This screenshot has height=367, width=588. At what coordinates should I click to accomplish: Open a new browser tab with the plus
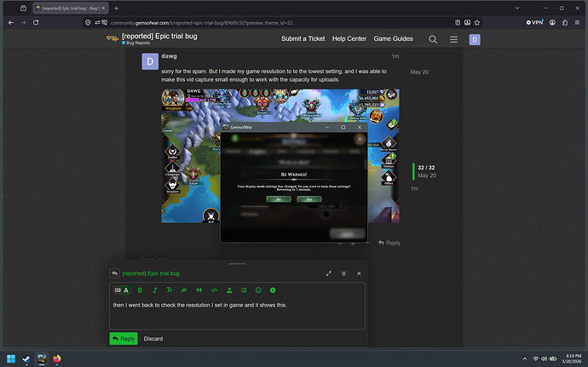click(x=116, y=9)
